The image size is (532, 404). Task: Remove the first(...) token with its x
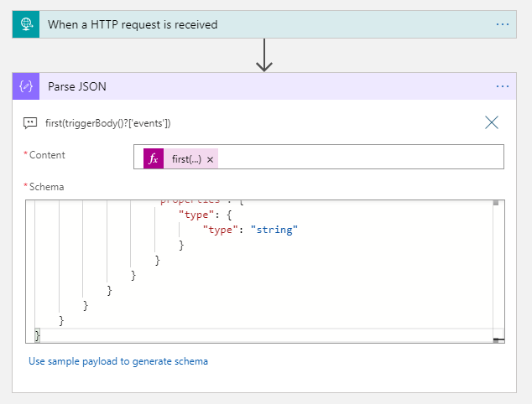(210, 159)
